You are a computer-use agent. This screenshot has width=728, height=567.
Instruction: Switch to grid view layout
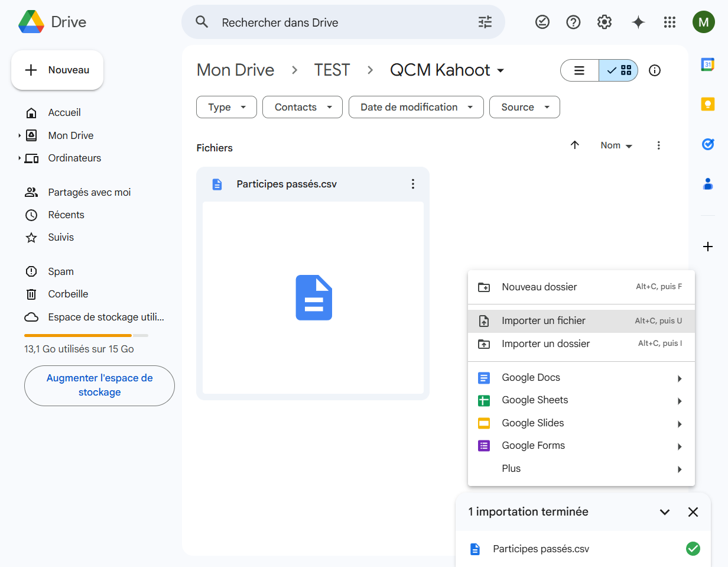[x=618, y=70]
